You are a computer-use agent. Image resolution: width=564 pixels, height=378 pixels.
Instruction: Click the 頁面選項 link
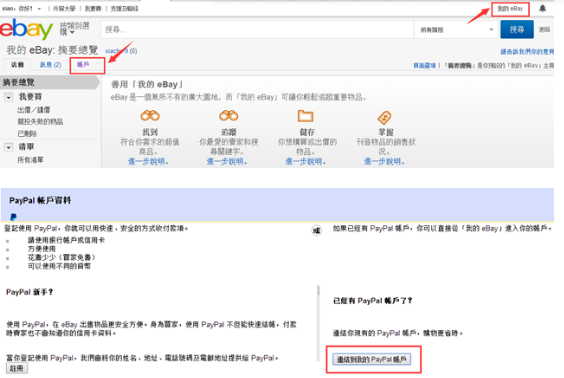(x=424, y=65)
